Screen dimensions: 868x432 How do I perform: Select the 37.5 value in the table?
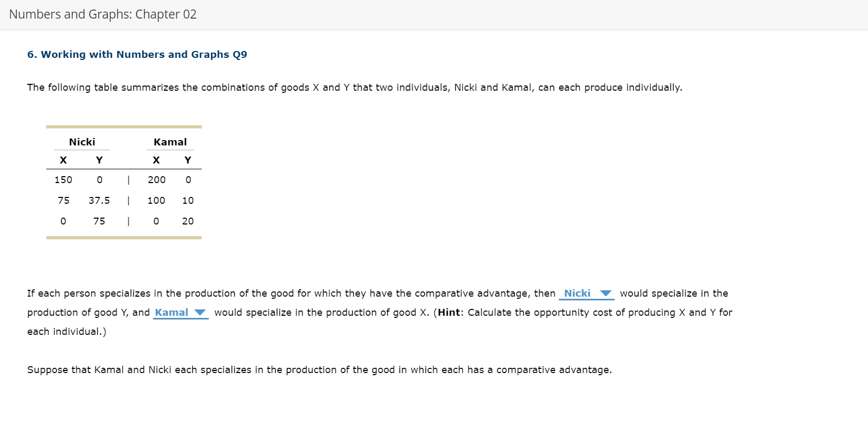[99, 200]
